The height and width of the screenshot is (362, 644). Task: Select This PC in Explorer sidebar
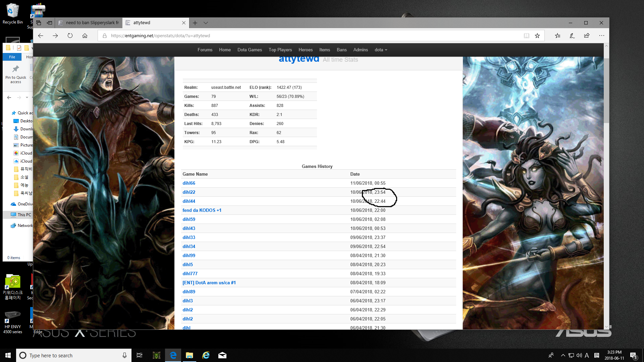(24, 215)
